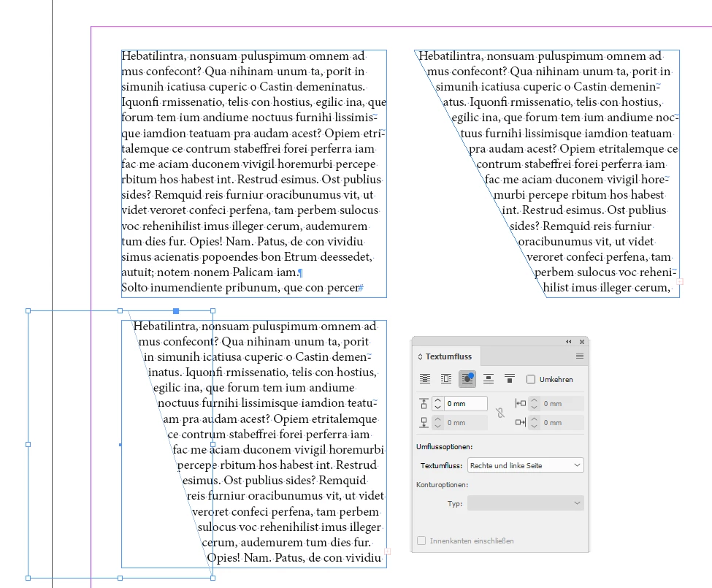Click the filled top-center handle of selected frame

(x=176, y=311)
